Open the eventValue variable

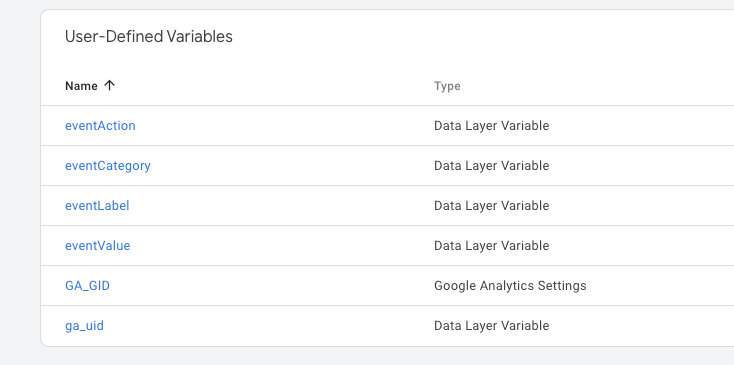[97, 246]
